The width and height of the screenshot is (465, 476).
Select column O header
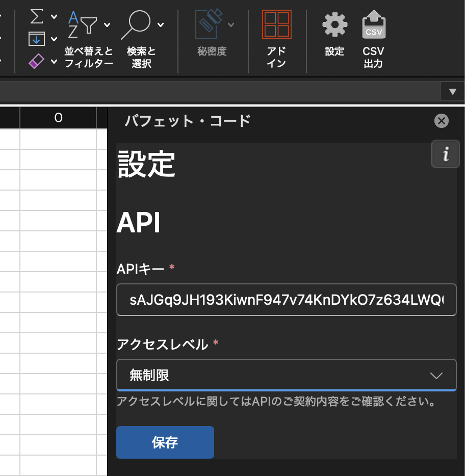[58, 117]
